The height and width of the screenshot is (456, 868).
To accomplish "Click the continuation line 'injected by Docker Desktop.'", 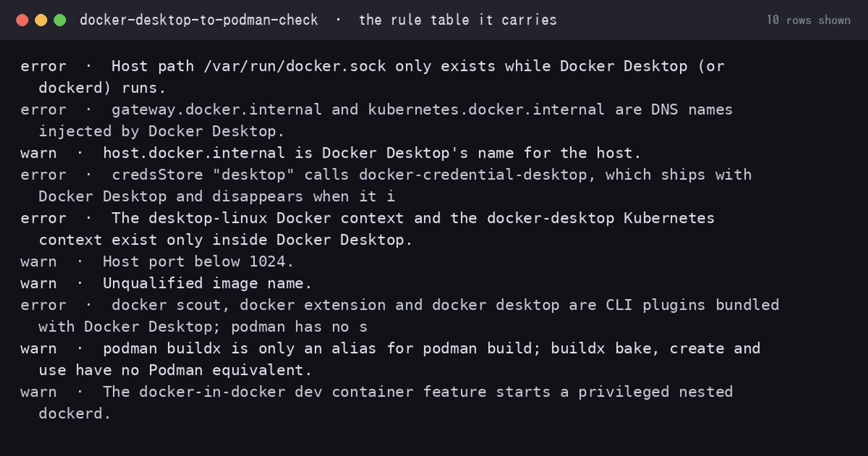I will tap(161, 132).
